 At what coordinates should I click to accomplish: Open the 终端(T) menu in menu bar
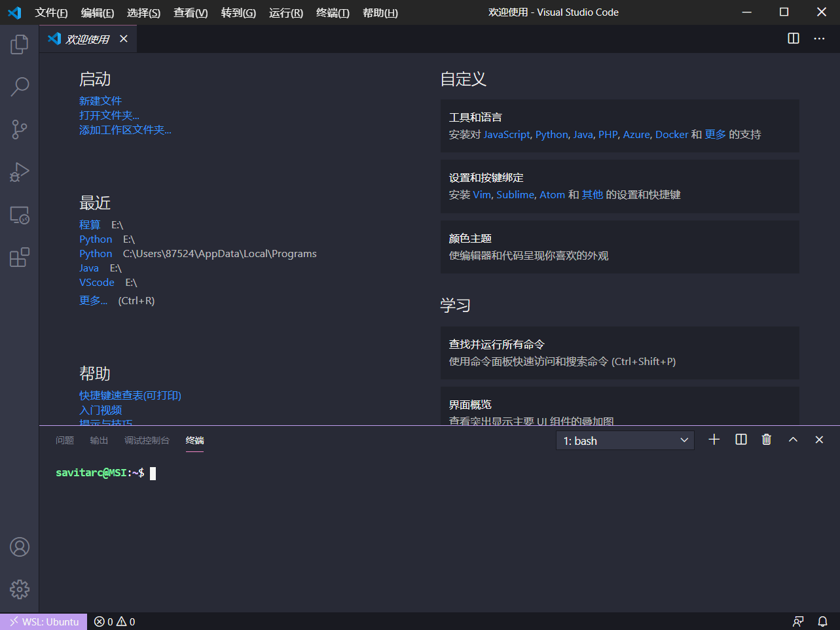[x=333, y=12]
